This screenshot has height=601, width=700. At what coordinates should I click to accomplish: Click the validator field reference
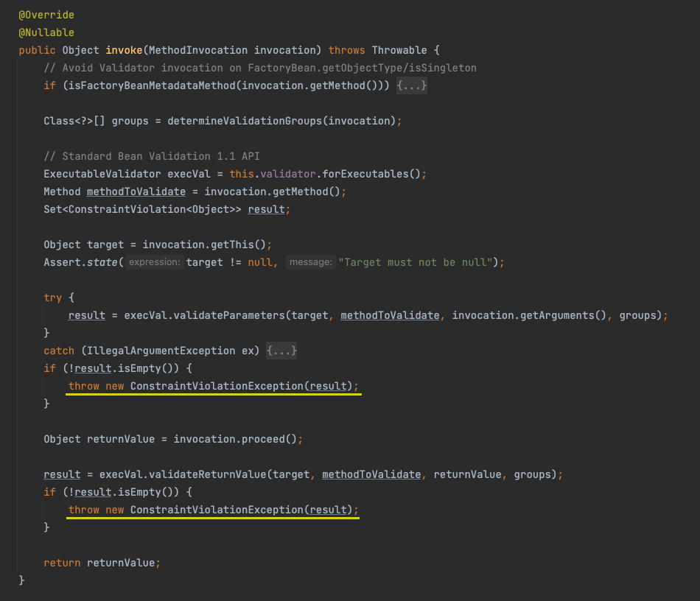click(x=288, y=174)
